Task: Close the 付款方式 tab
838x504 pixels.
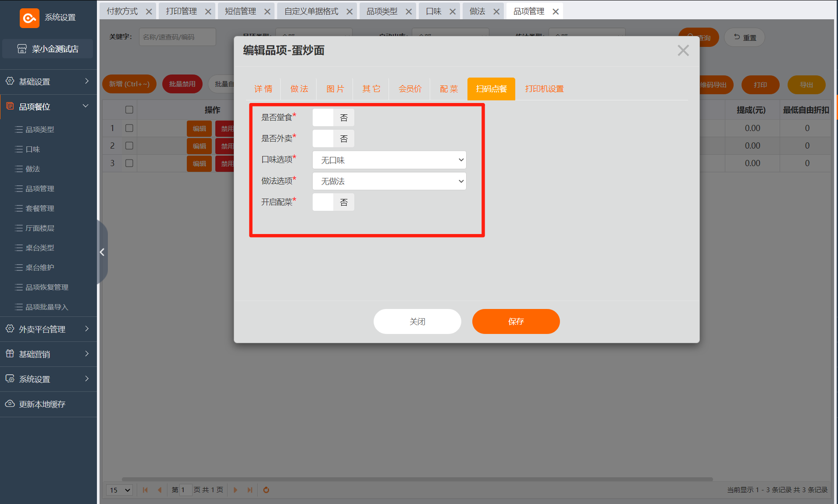Action: (x=149, y=11)
